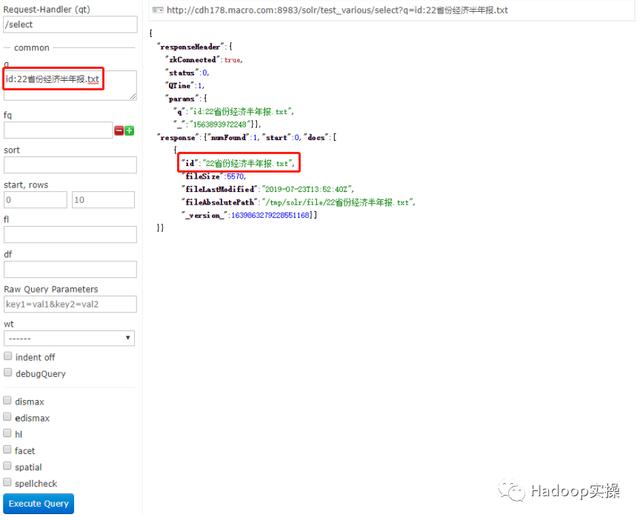Enable the debugQuery checkbox

tap(8, 372)
